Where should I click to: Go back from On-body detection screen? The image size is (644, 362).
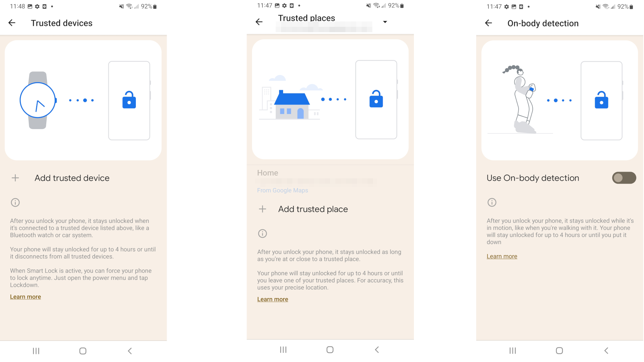tap(488, 23)
